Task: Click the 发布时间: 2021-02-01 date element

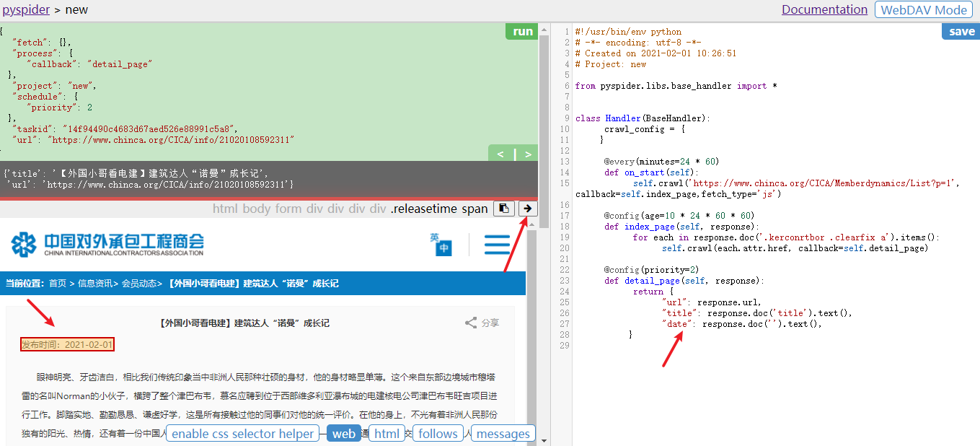Action: coord(67,344)
